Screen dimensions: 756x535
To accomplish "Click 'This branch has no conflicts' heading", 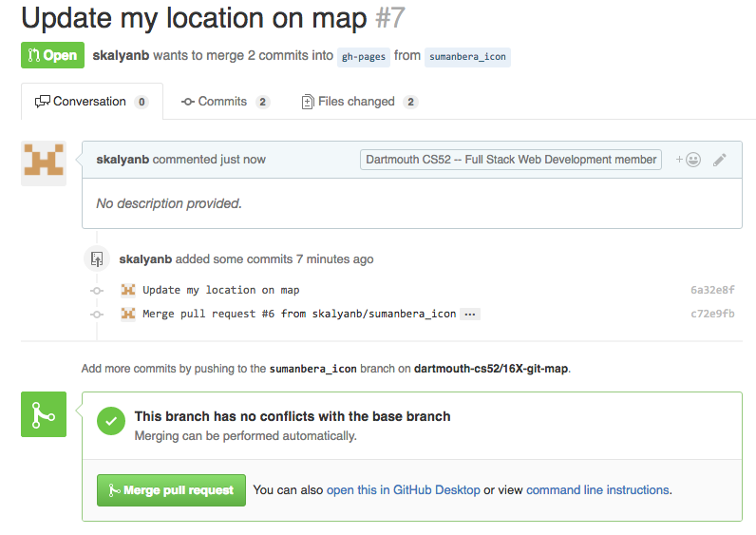I will point(293,416).
